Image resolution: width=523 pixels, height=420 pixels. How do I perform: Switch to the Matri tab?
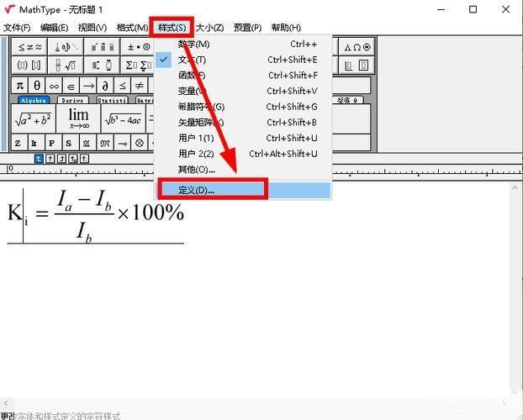pyautogui.click(x=145, y=100)
